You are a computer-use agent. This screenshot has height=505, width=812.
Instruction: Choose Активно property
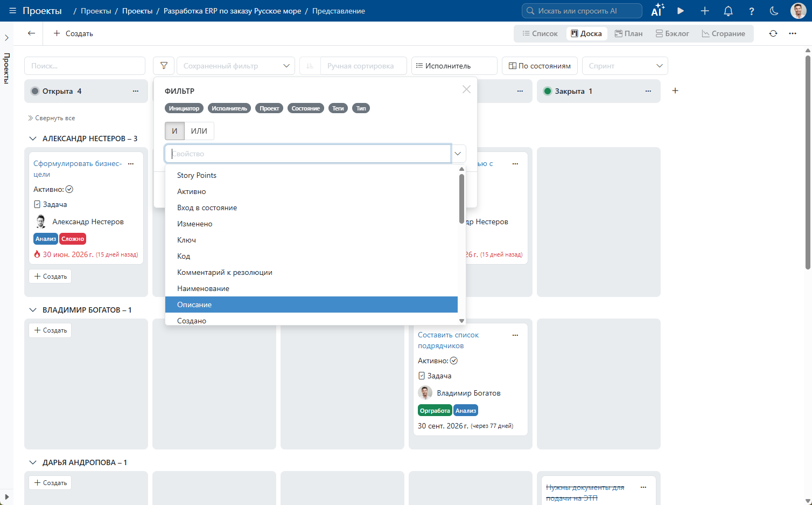(311, 191)
